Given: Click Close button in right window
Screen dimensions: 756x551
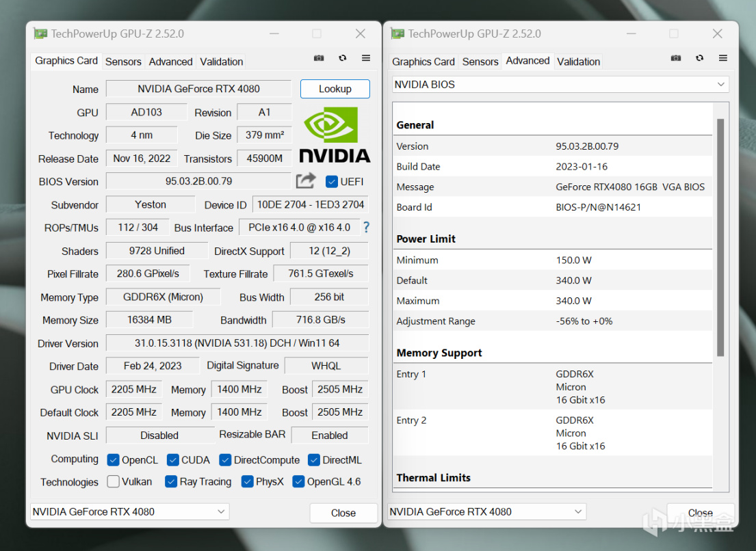Looking at the screenshot, I should 701,513.
